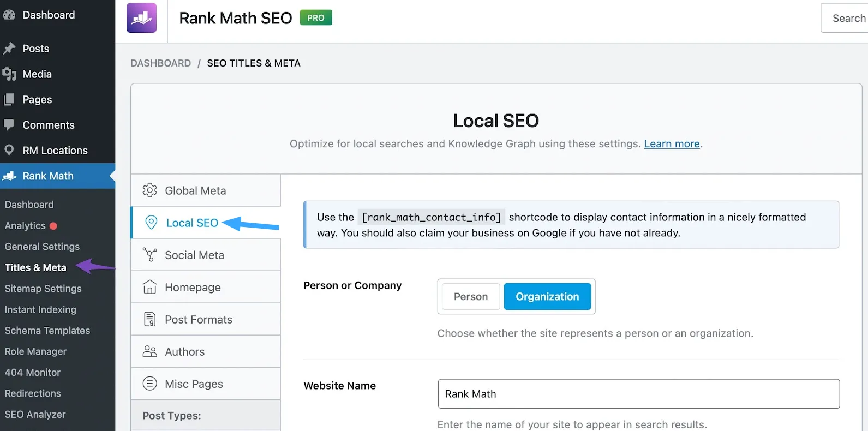Open SEO Analyzer submenu item
868x431 pixels.
[35, 415]
